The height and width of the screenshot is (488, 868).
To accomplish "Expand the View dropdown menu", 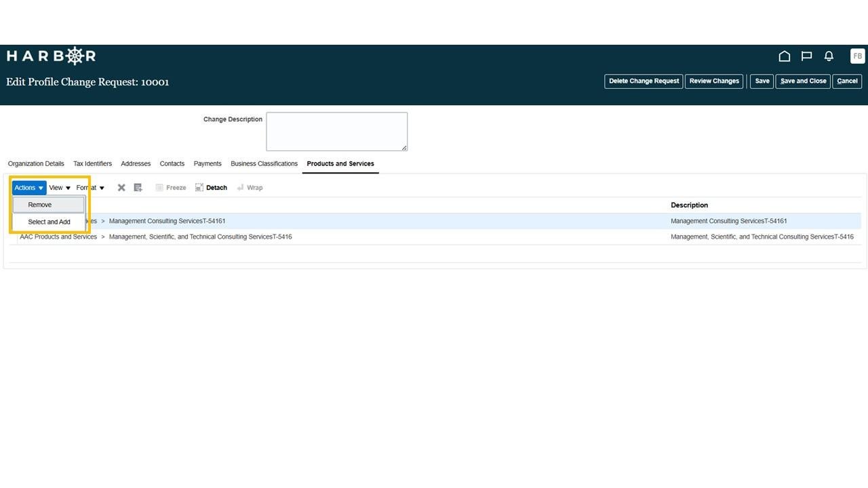I will coord(60,188).
